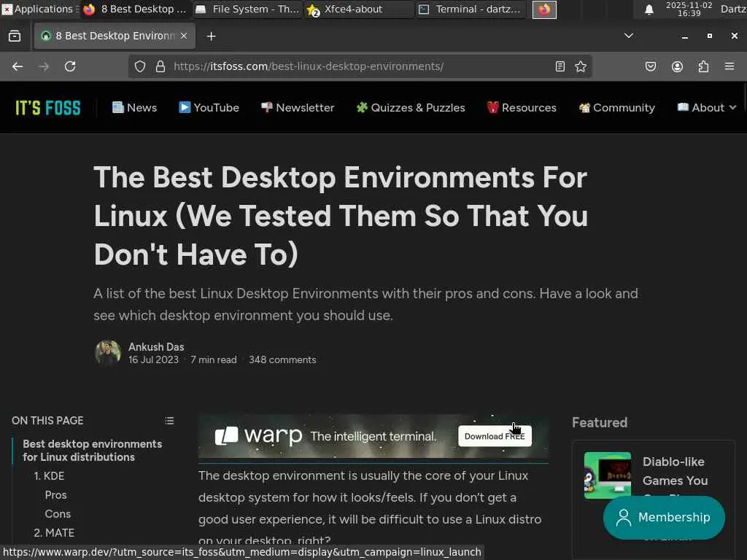
Task: Open the Newsletter navigation link
Action: click(298, 108)
